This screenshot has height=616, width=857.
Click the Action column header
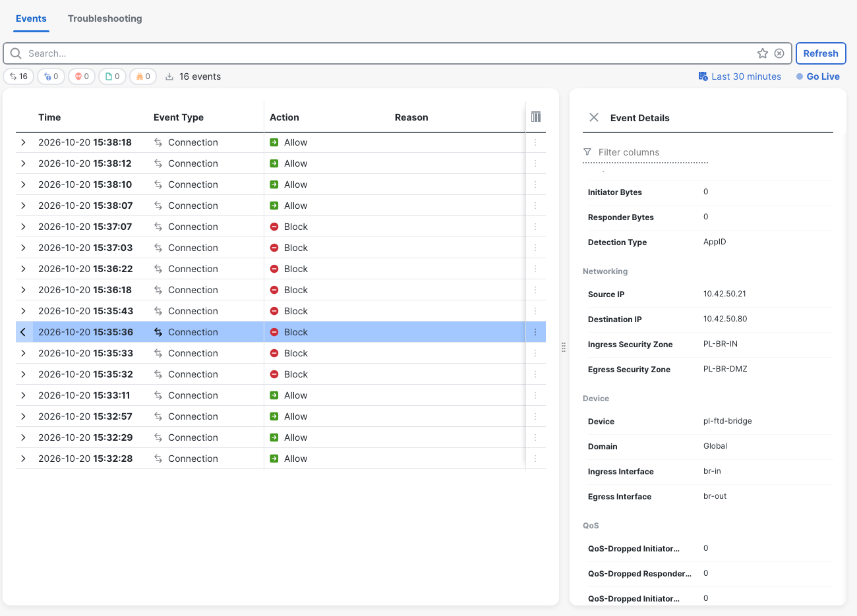coord(284,117)
